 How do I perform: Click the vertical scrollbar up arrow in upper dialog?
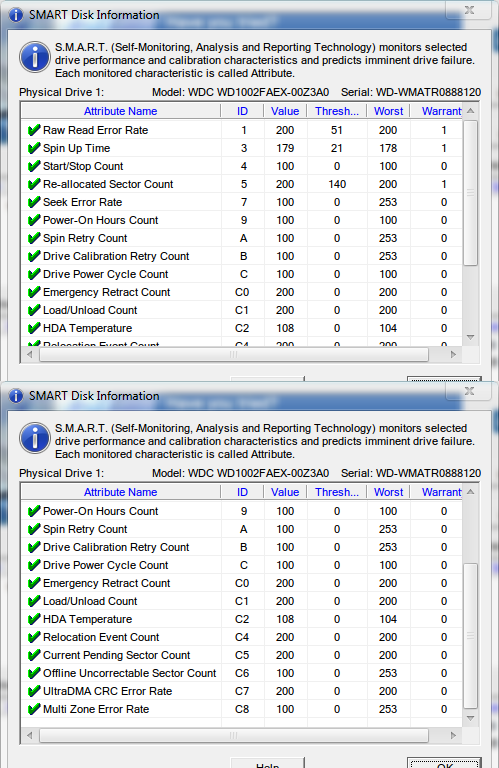coord(470,111)
